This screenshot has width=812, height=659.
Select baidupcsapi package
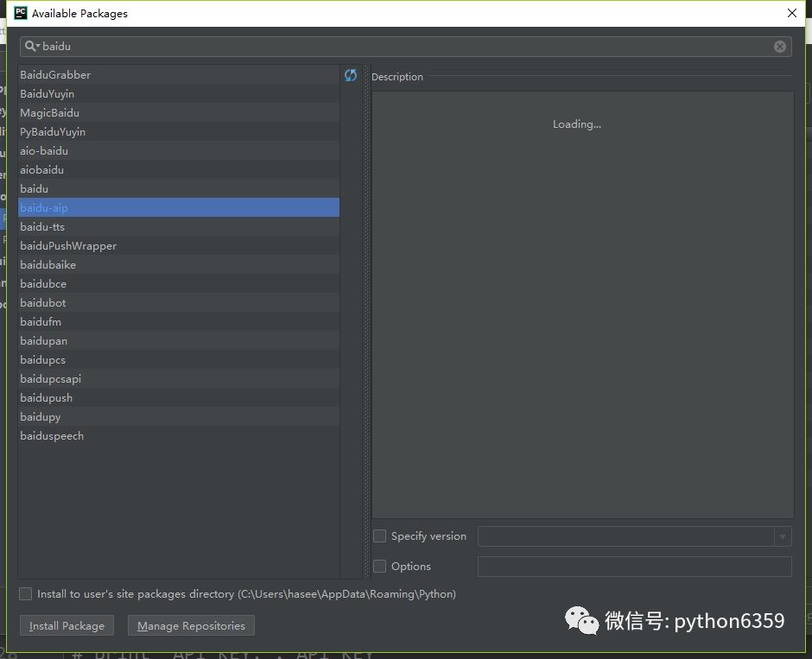179,379
